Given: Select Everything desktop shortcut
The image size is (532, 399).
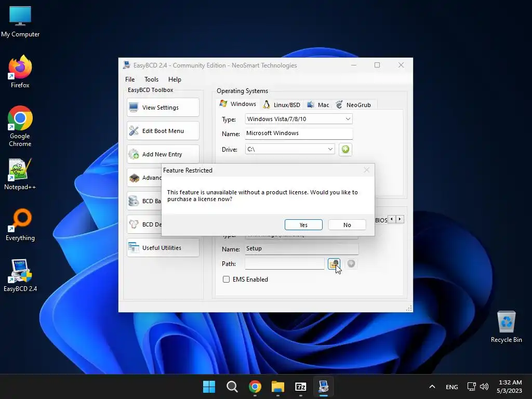Looking at the screenshot, I should (x=20, y=225).
